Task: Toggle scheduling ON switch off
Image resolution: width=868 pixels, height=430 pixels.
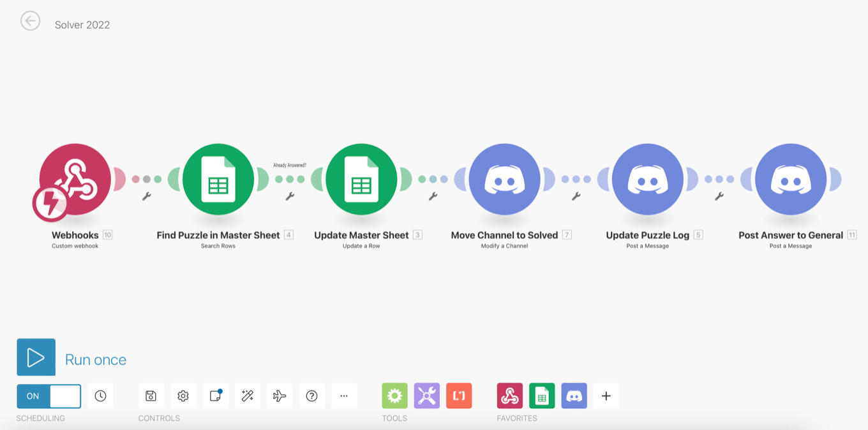Action: 49,396
